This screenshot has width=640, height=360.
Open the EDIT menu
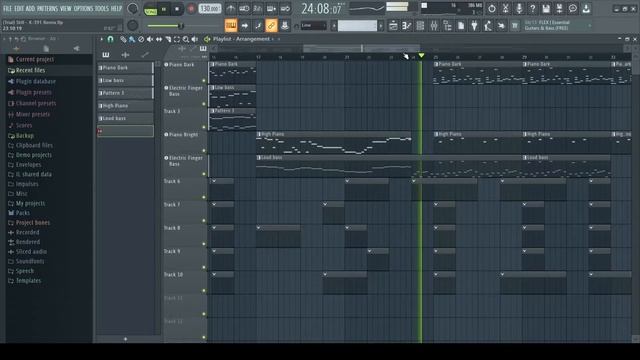click(x=19, y=8)
